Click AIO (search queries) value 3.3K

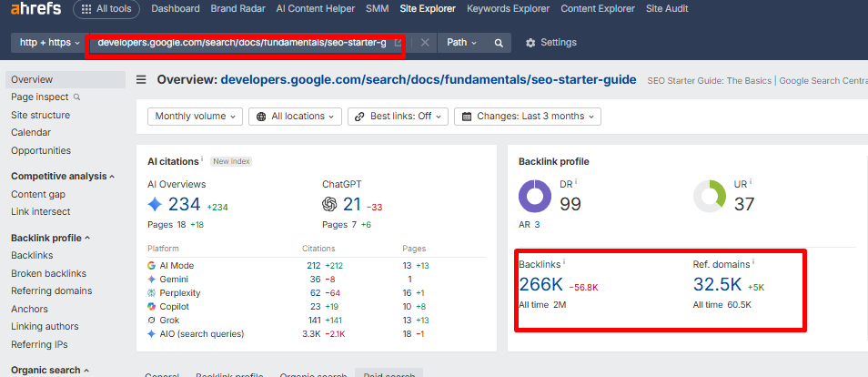[x=312, y=334]
